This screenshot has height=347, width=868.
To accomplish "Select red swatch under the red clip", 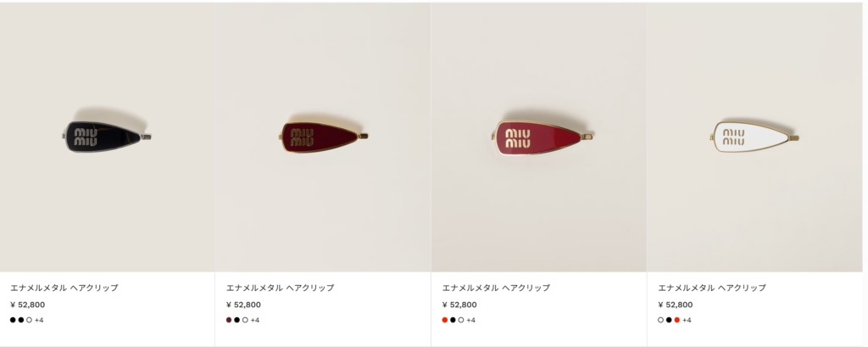I will tap(444, 320).
